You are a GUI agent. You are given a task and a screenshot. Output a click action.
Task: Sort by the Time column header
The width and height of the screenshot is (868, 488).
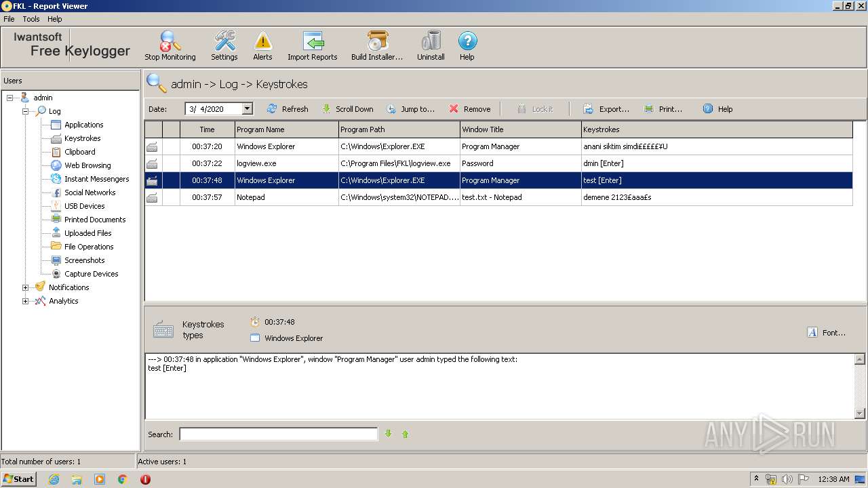[x=207, y=129]
